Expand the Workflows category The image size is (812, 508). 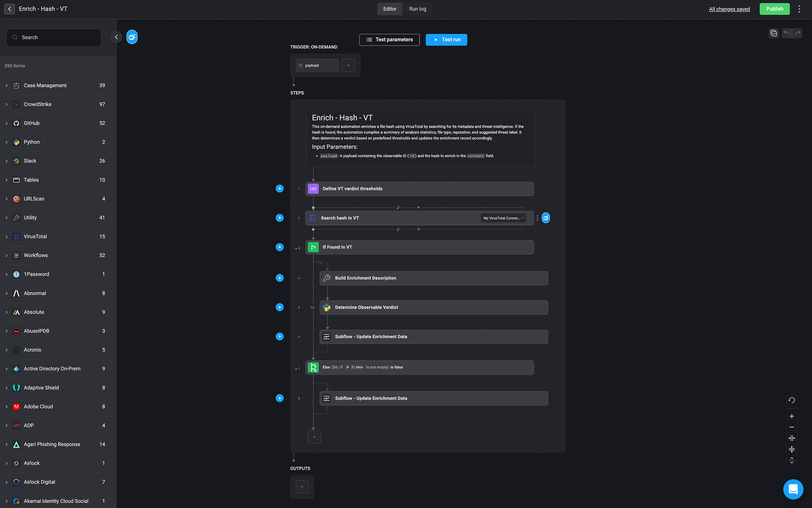(x=7, y=255)
